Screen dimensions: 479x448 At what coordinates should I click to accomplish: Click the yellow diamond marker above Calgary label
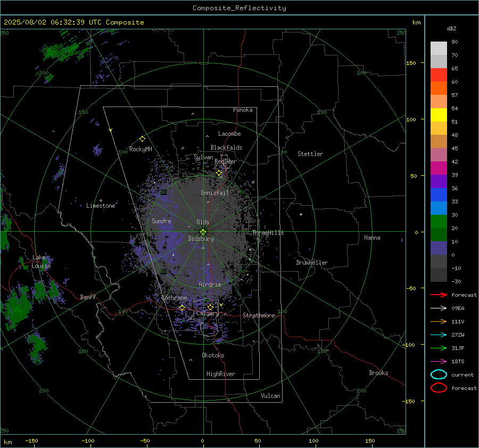coord(210,307)
